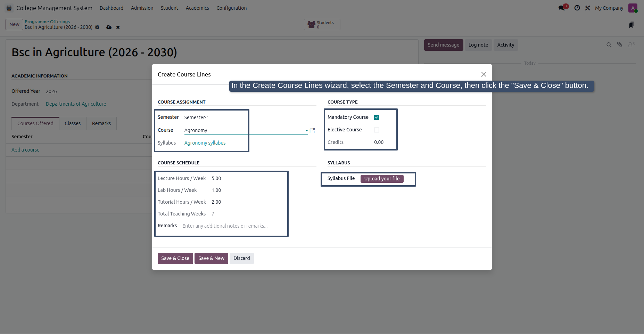
Task: Click the Save & New button
Action: pyautogui.click(x=211, y=258)
